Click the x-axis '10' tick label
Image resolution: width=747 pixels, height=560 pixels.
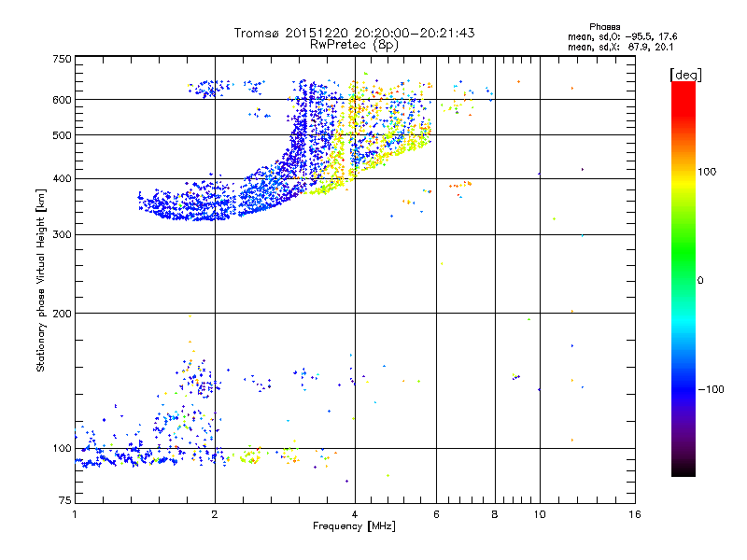point(540,514)
